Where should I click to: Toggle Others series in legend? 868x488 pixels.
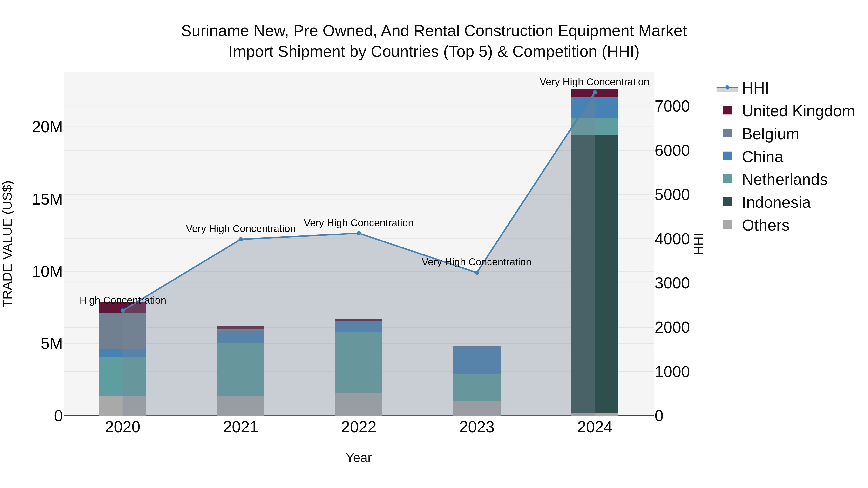[756, 225]
